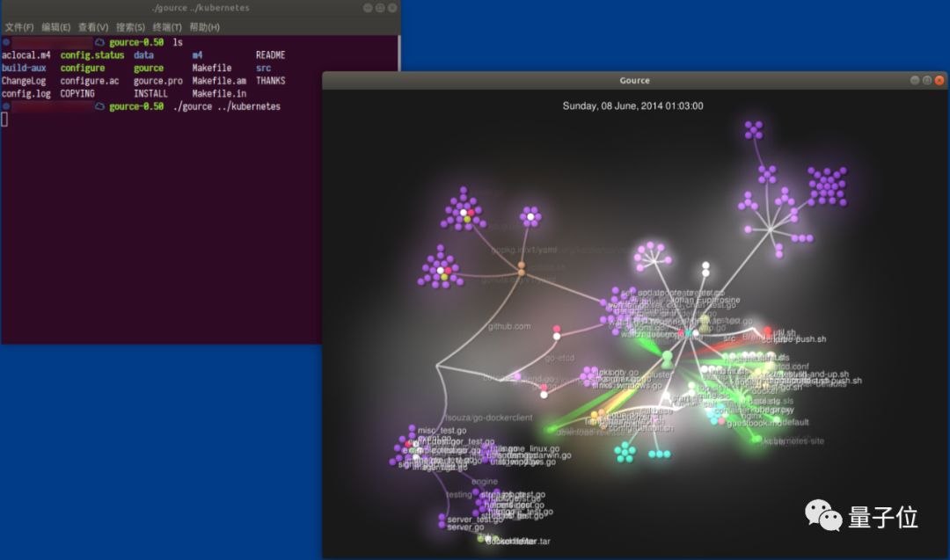Click the terminal cursor block
Image resolution: width=950 pixels, height=560 pixels.
4,120
